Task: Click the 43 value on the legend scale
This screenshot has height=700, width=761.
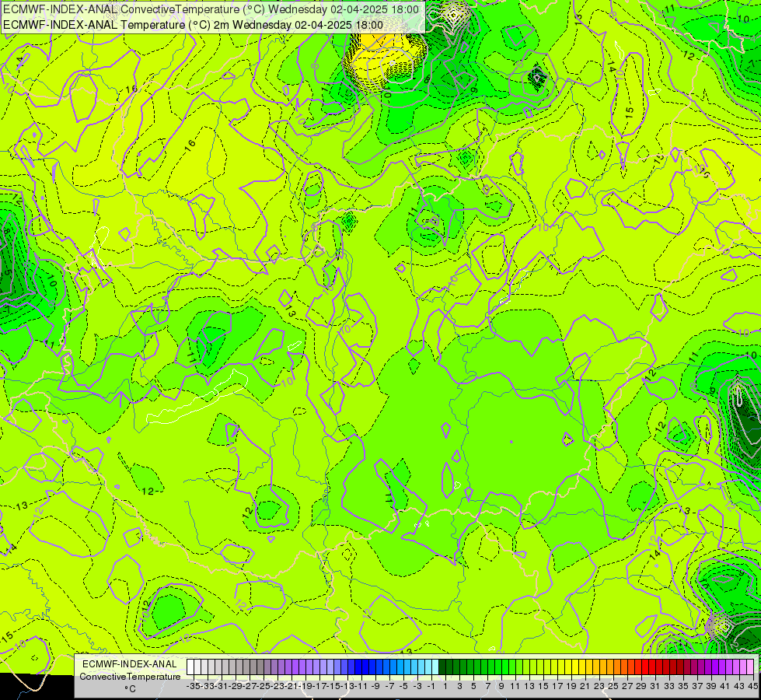Action: pyautogui.click(x=739, y=686)
